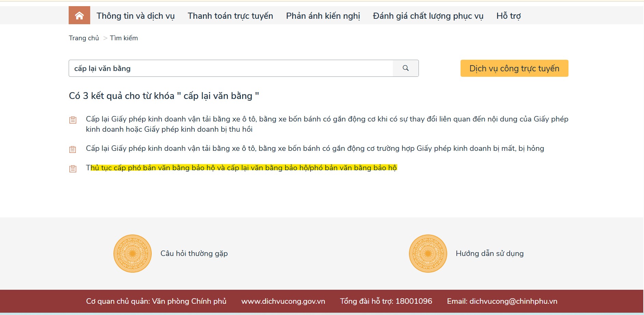Click the emblem icon for Hướng dẫn sử dụng
This screenshot has height=315, width=644.
[428, 253]
